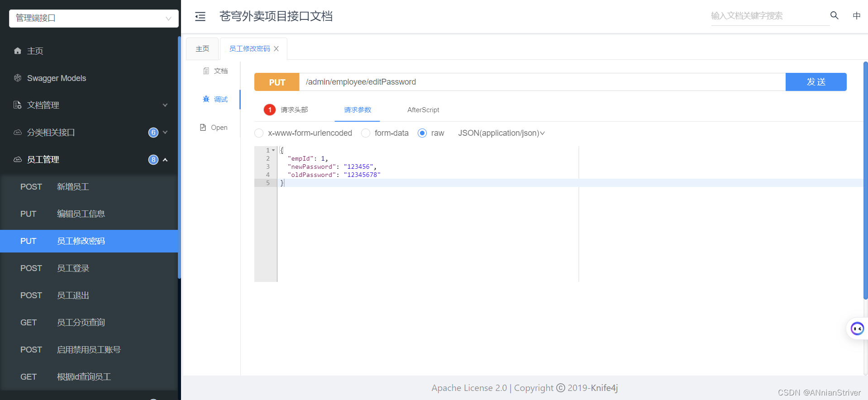The image size is (868, 400).
Task: Click the document keyword search field
Action: [770, 16]
